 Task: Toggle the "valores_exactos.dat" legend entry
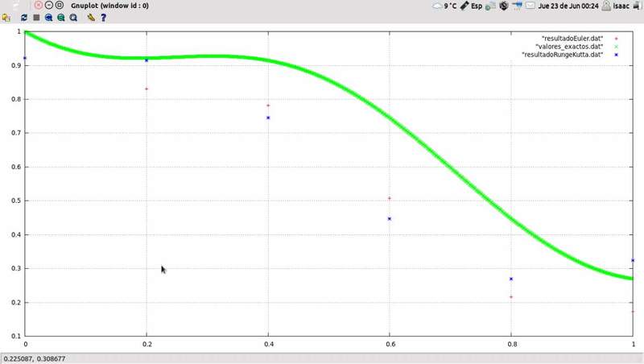[x=569, y=47]
